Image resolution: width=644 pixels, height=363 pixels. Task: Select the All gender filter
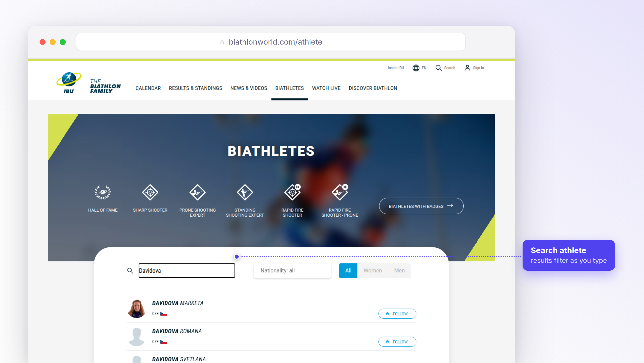pyautogui.click(x=348, y=270)
